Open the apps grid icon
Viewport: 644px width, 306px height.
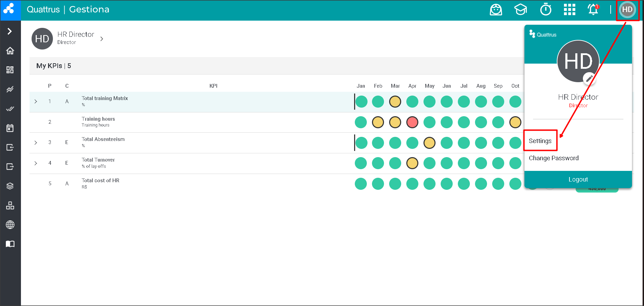coord(569,10)
